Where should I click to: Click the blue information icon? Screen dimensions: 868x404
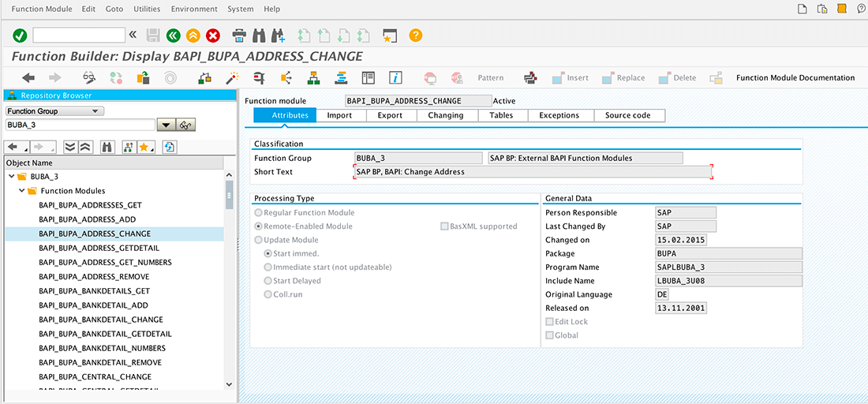395,77
